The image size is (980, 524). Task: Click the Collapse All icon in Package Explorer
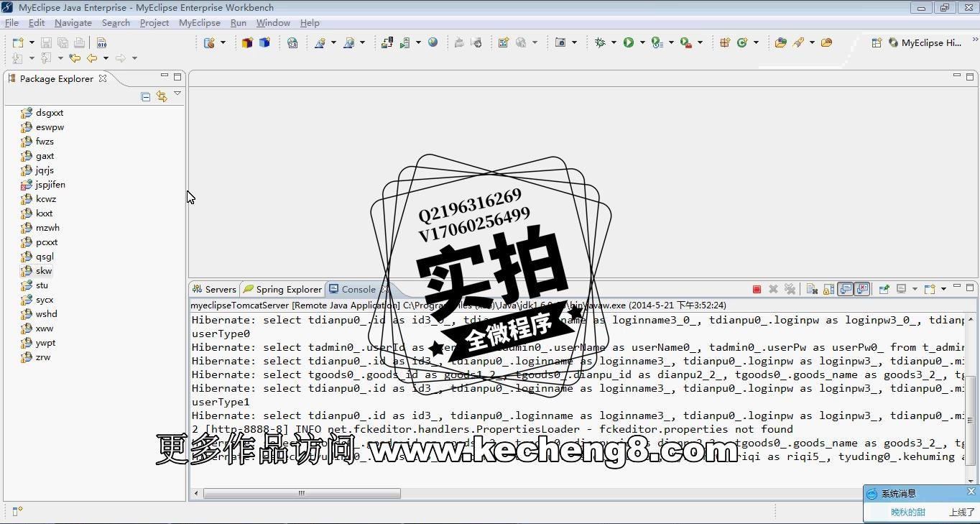(x=146, y=96)
